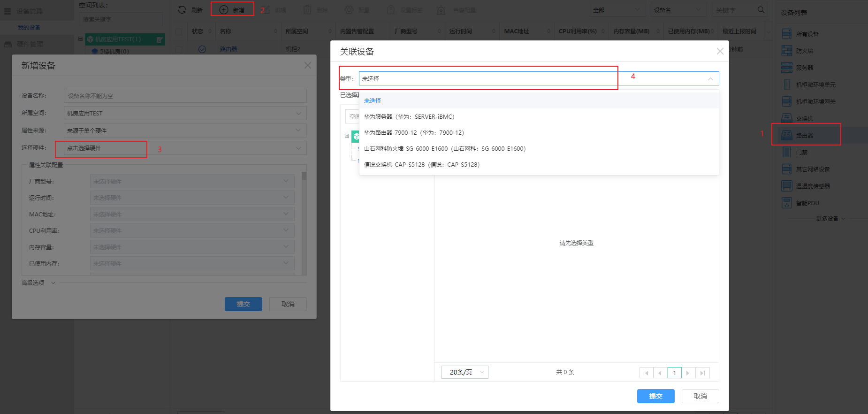
Task: Click the 设置标签 tag toolbar icon
Action: pos(391,10)
